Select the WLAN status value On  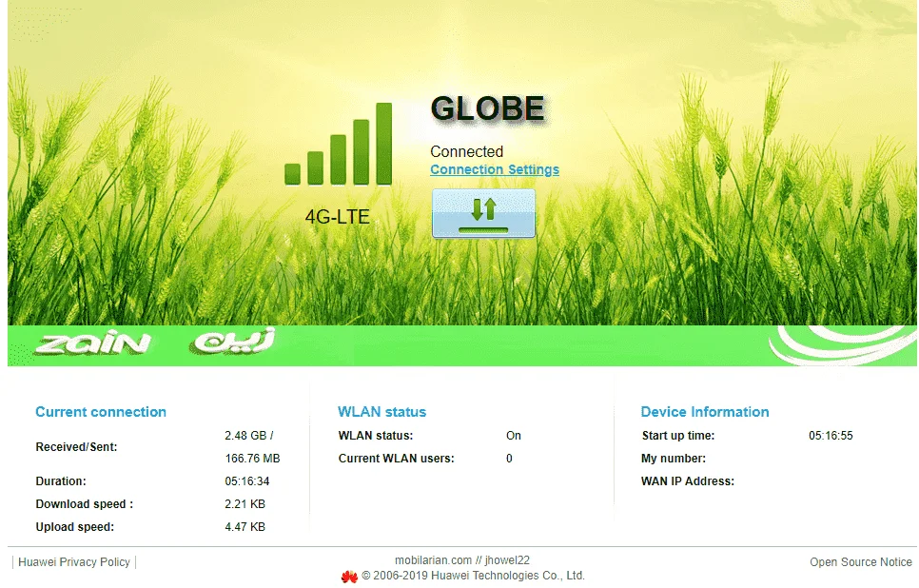pos(514,436)
